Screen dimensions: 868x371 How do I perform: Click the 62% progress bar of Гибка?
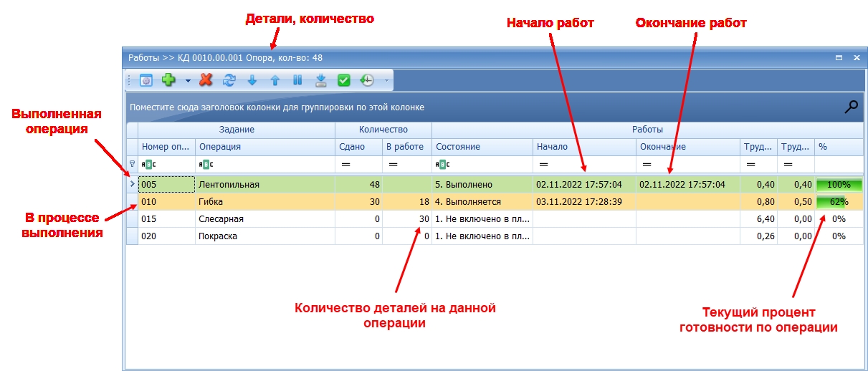(x=839, y=202)
